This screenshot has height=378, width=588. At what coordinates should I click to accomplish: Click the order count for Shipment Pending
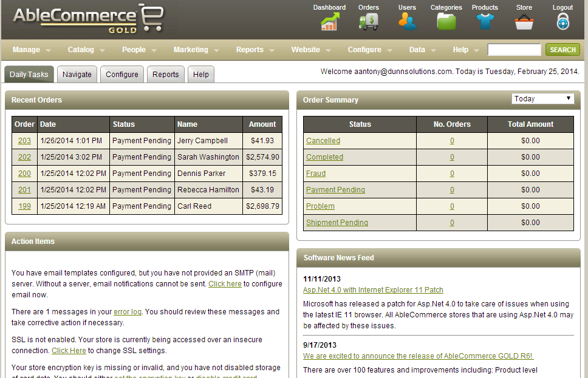(452, 223)
